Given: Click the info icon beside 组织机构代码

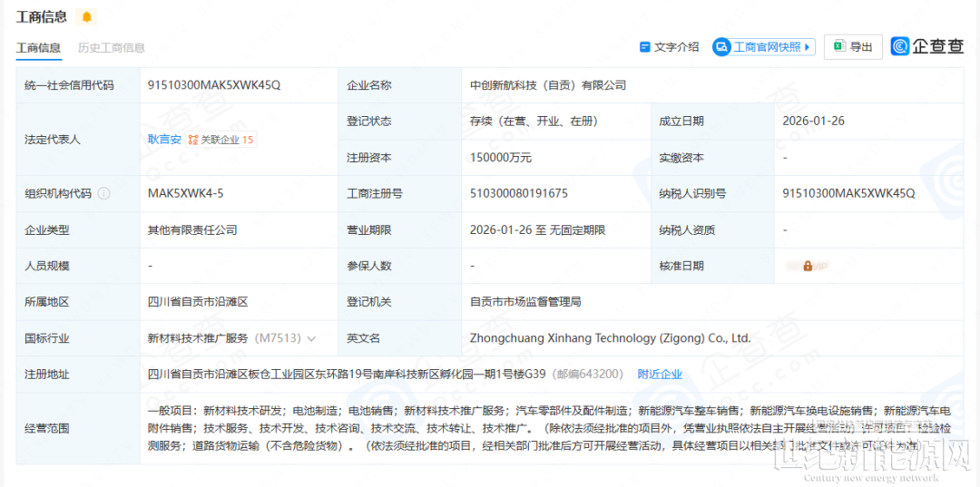Looking at the screenshot, I should coord(104,193).
